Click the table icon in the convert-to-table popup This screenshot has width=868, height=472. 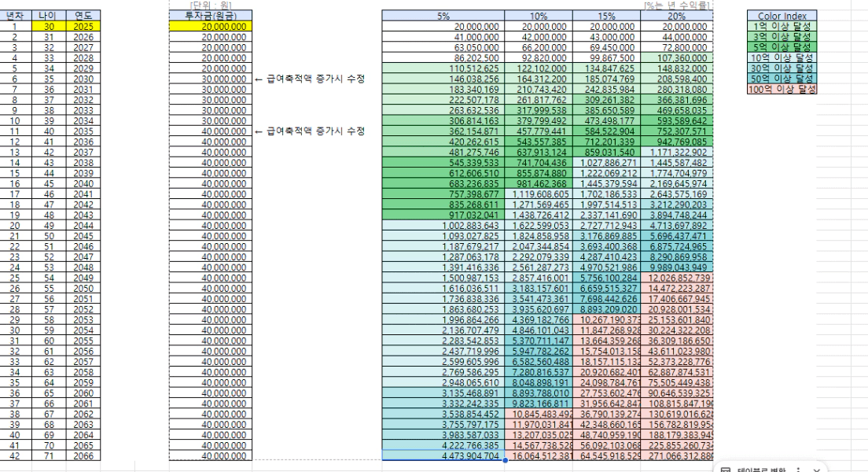726,468
